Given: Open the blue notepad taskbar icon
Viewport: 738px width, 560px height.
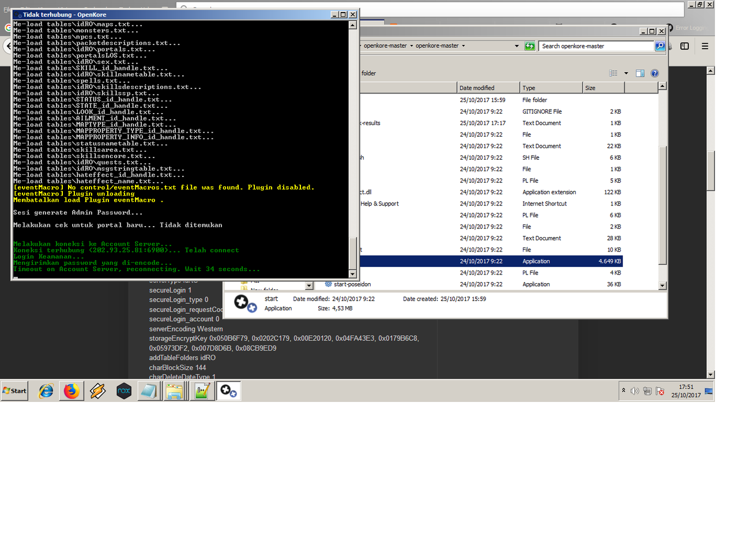Looking at the screenshot, I should (x=149, y=391).
